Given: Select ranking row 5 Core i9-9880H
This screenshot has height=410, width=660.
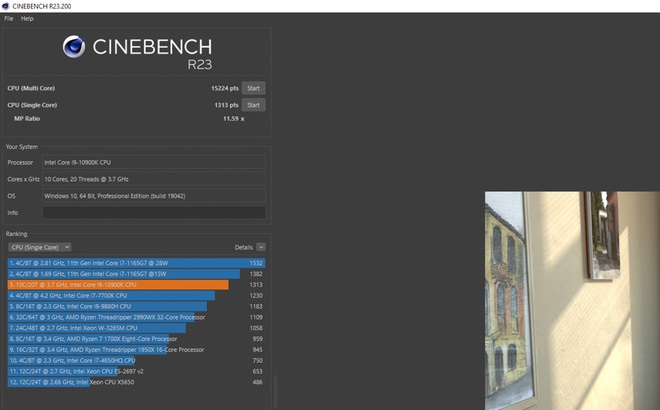Looking at the screenshot, I should (136, 306).
